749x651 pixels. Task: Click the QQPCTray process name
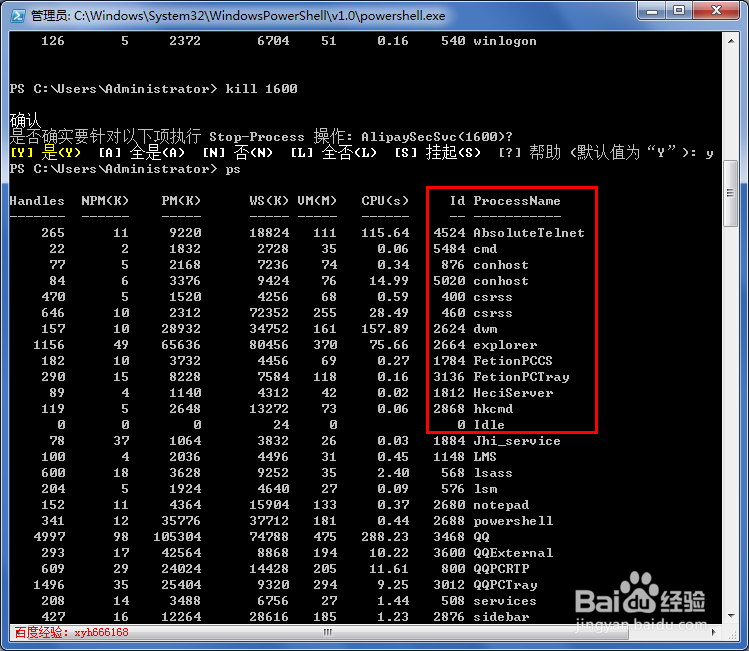tap(505, 585)
